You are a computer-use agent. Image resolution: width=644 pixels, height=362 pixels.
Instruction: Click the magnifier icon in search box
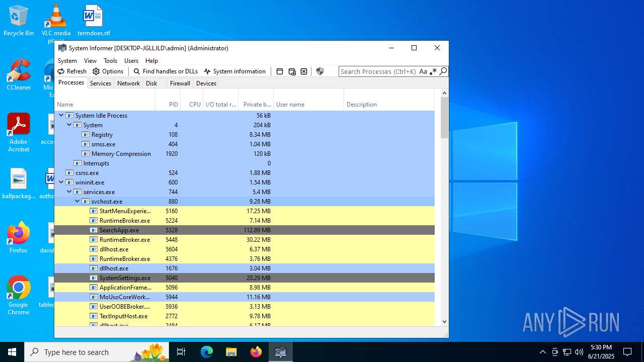[443, 71]
